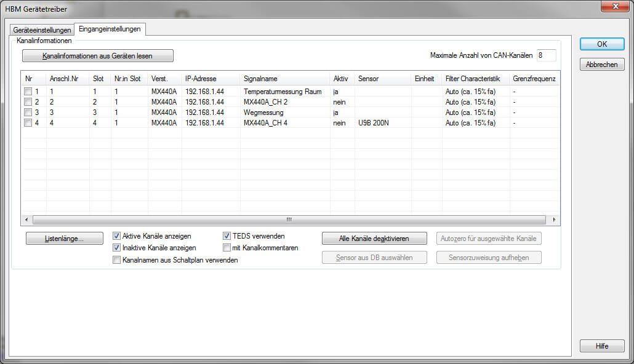Tick the checkbox for channel row 3

pyautogui.click(x=28, y=113)
